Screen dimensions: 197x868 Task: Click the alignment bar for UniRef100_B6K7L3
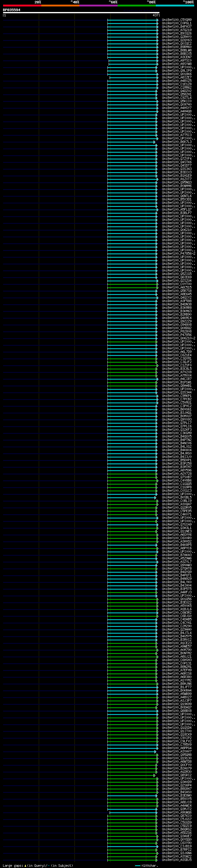coord(131,142)
